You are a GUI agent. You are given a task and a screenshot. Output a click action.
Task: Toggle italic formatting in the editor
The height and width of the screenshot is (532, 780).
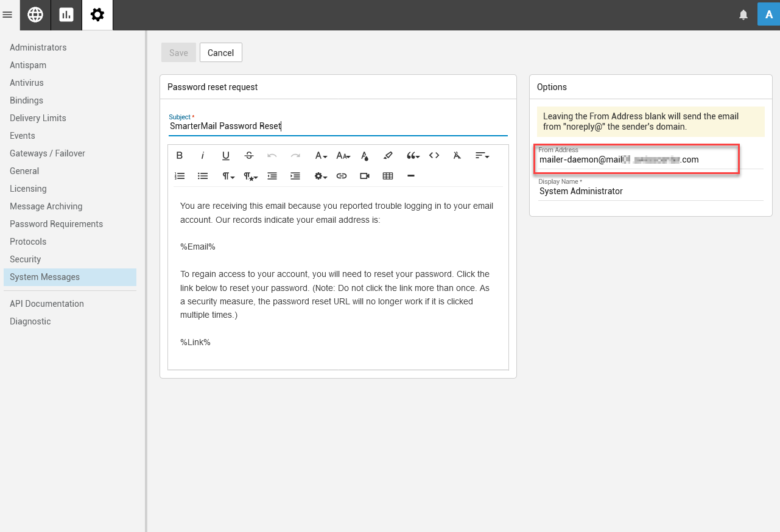pyautogui.click(x=203, y=156)
